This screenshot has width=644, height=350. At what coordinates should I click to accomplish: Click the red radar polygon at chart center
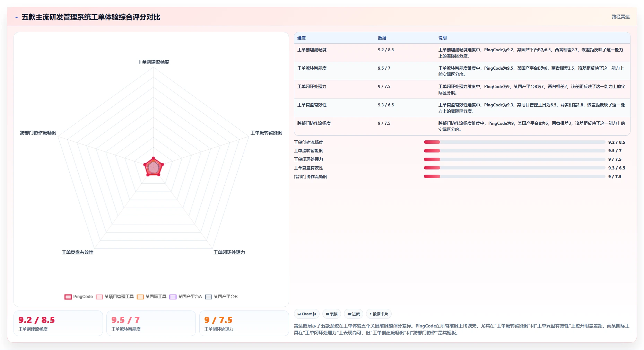click(x=153, y=167)
